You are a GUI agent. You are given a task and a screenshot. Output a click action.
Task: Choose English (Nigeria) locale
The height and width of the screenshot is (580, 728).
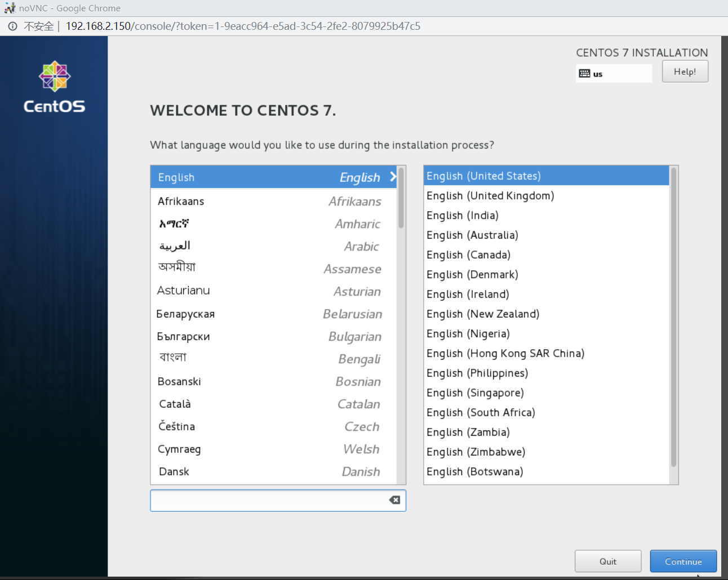pos(547,333)
